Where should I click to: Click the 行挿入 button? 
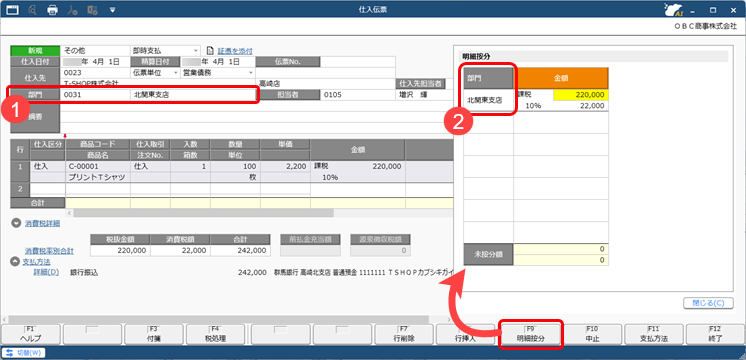(466, 334)
